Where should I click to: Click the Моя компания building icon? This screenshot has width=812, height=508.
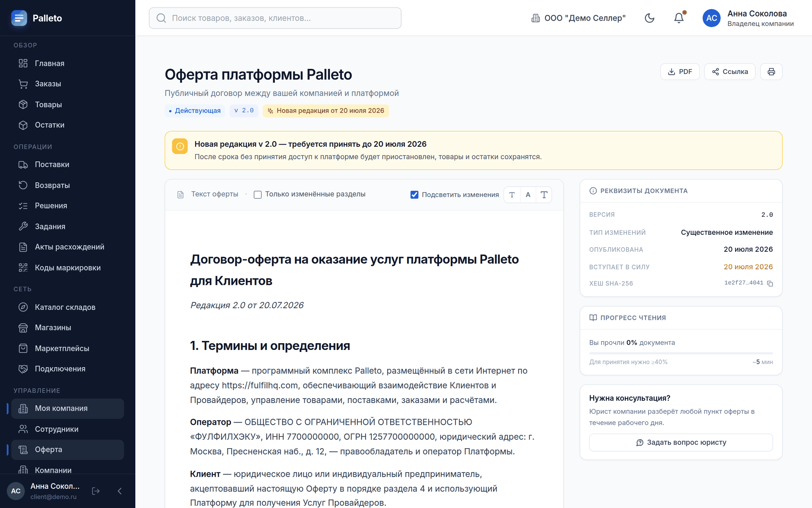23,408
